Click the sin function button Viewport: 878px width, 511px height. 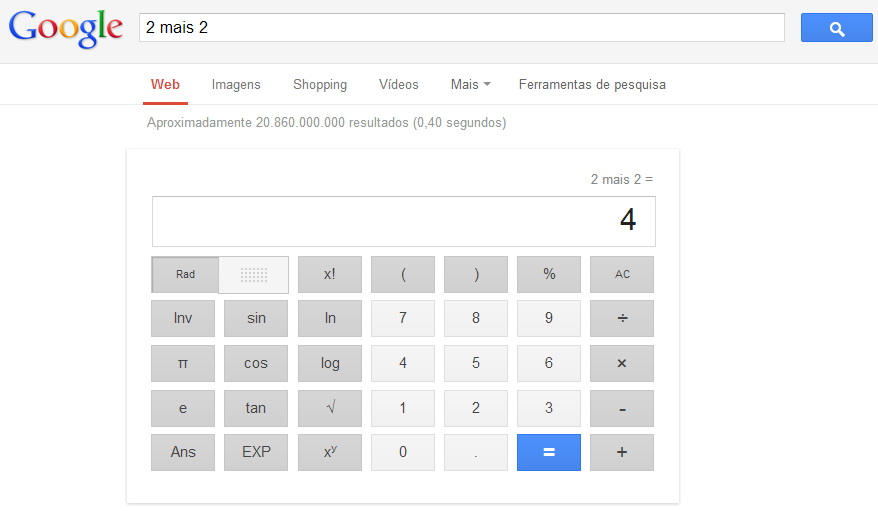pos(256,318)
